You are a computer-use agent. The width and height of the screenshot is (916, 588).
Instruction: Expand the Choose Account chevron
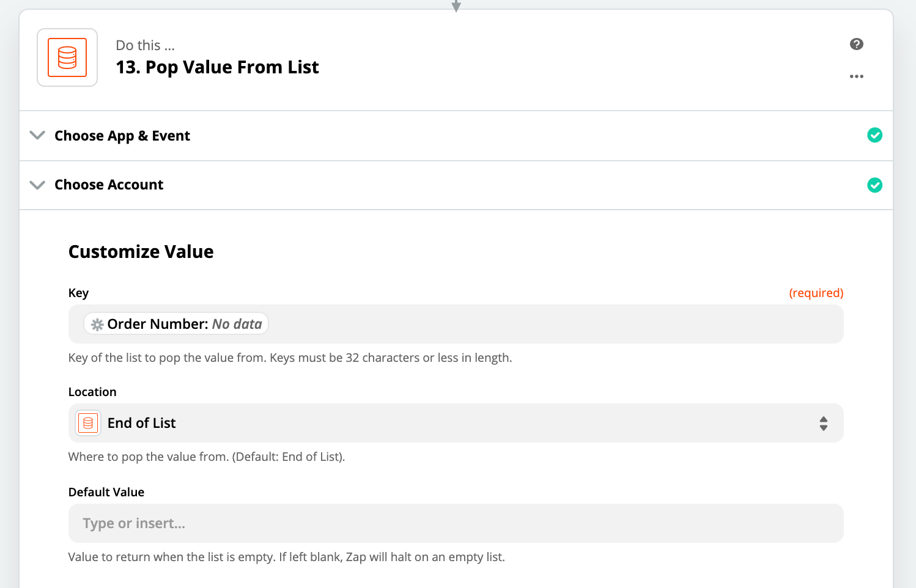click(37, 185)
